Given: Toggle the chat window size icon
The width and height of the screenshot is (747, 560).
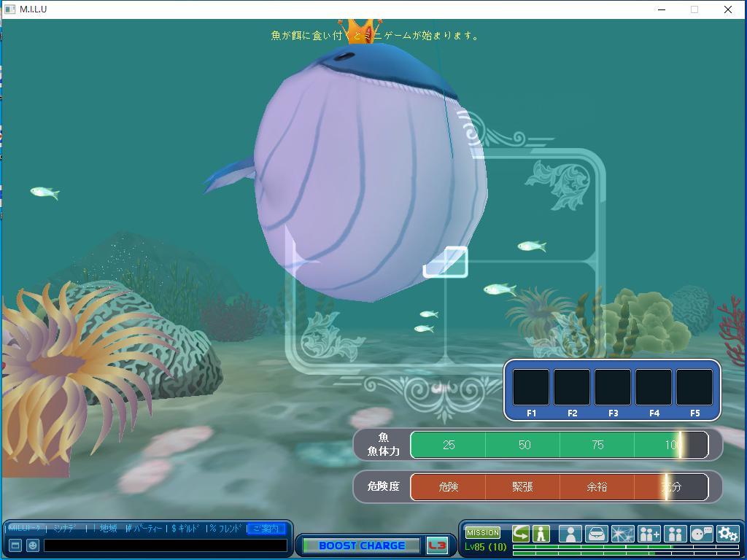Looking at the screenshot, I should 15,545.
